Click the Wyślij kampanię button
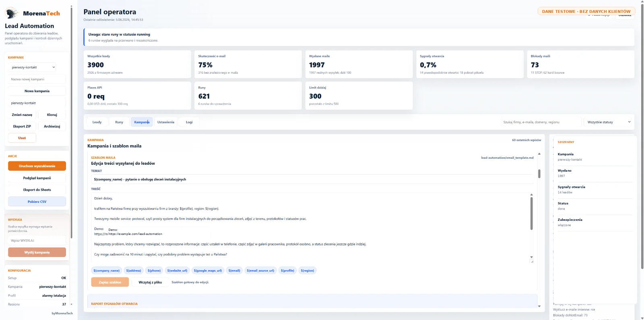The image size is (644, 320). pyautogui.click(x=37, y=252)
